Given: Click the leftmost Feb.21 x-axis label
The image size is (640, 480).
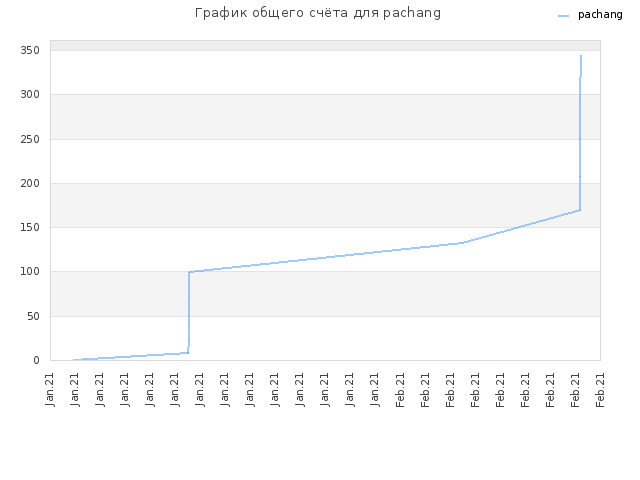Looking at the screenshot, I should click(400, 390).
